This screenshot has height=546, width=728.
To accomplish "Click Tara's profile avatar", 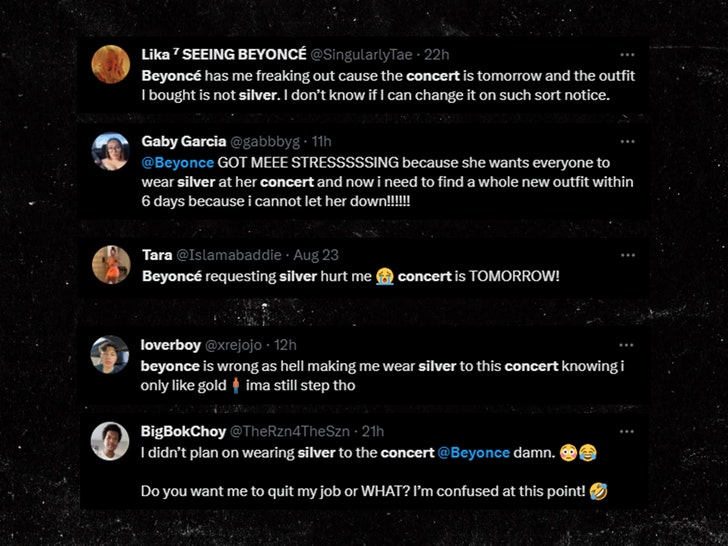I will (110, 264).
